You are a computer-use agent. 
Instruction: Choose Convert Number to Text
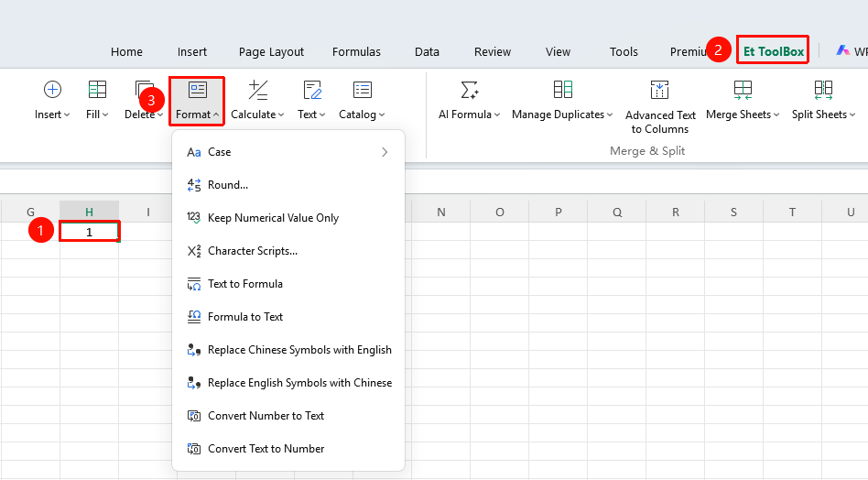click(x=288, y=416)
